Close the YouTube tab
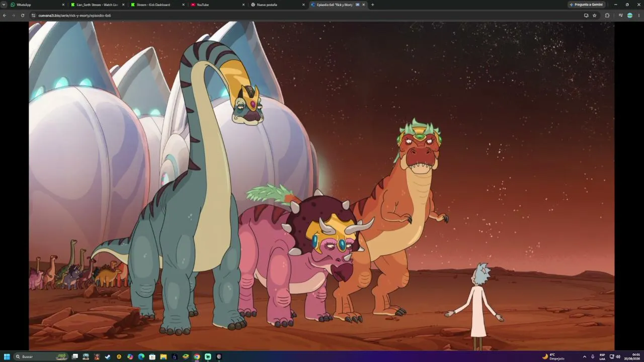Image resolution: width=644 pixels, height=362 pixels. 243,5
